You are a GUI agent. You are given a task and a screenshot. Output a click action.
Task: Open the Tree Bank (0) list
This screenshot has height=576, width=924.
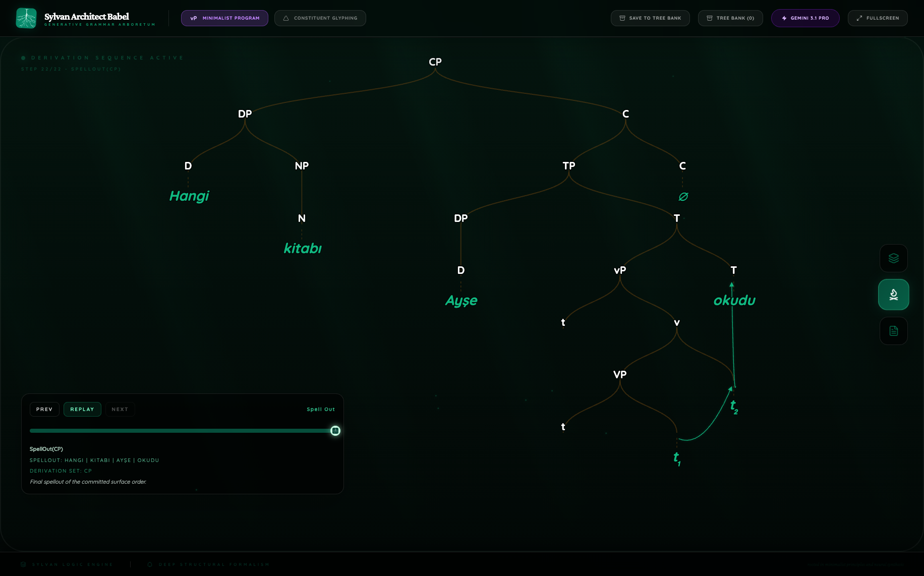click(730, 18)
